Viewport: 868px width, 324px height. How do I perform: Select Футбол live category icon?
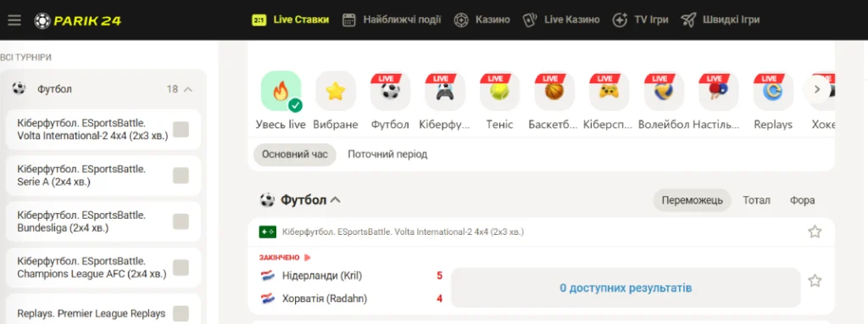coord(390,91)
